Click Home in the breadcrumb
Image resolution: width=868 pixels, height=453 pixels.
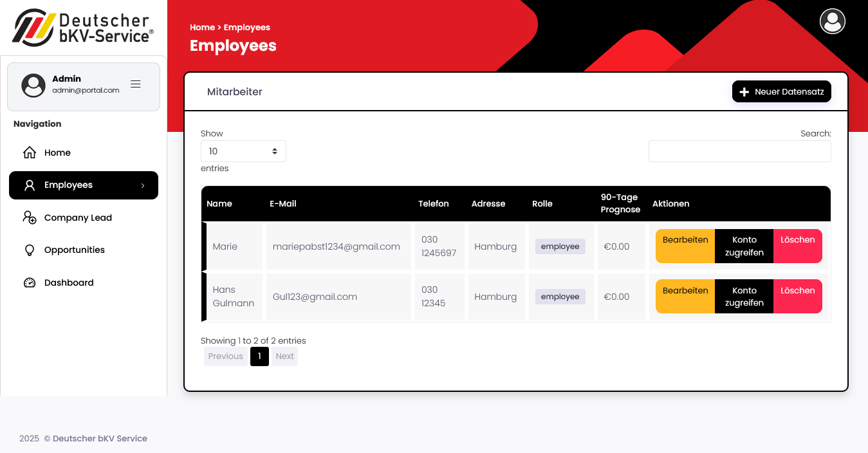click(x=202, y=28)
